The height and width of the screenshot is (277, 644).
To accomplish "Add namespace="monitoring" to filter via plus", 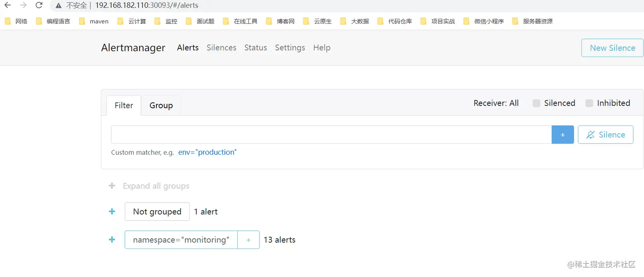I will (x=248, y=240).
